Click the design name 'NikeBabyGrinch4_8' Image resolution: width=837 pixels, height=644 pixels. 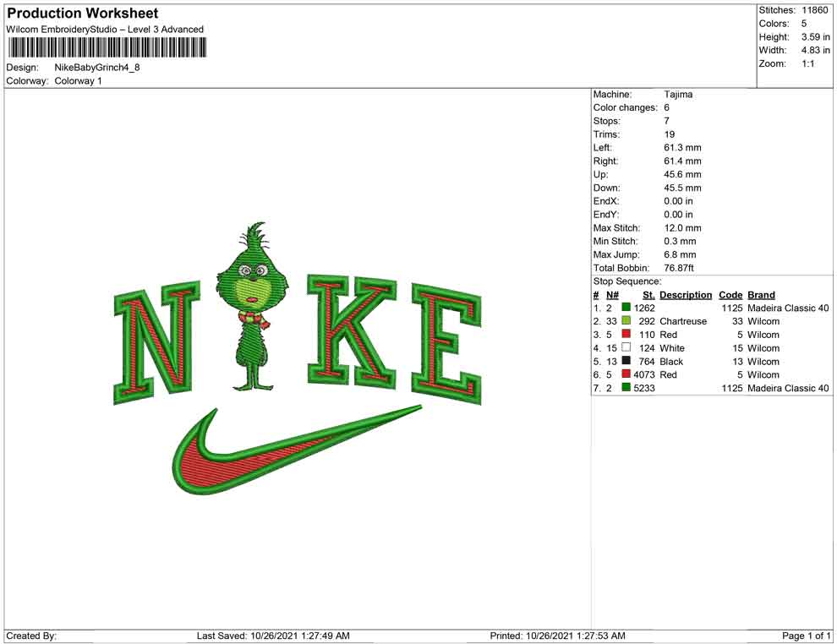pos(97,68)
